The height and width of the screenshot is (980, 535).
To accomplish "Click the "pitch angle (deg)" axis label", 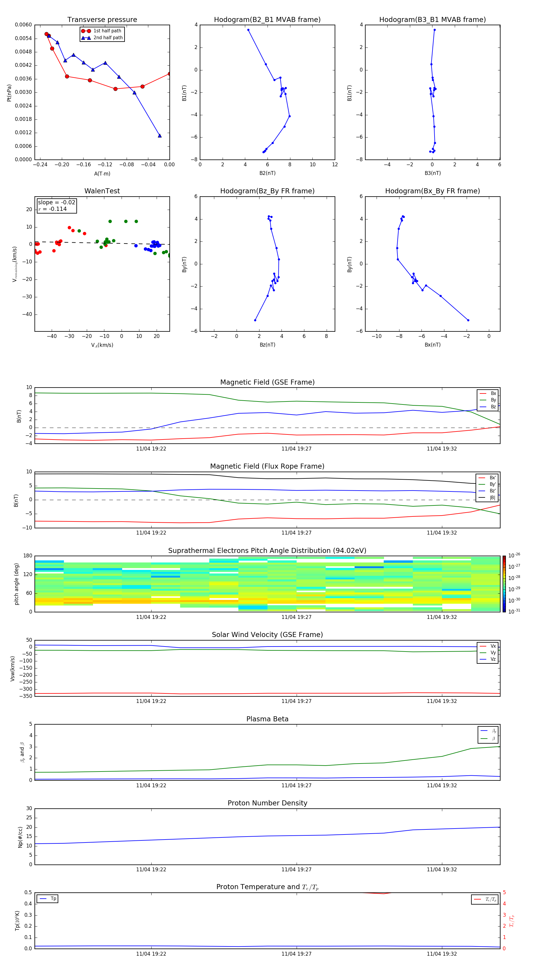I will click(x=16, y=584).
